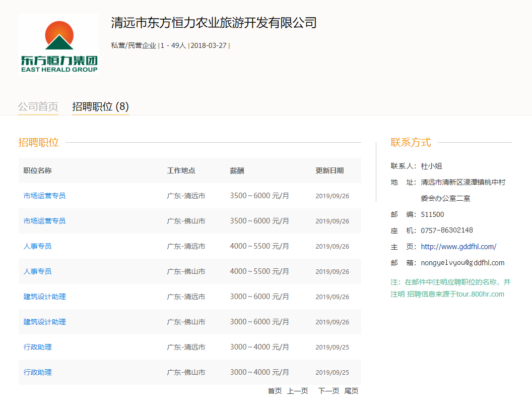The height and width of the screenshot is (405, 532).
Task: Jump to last page via 尾页
Action: 351,391
